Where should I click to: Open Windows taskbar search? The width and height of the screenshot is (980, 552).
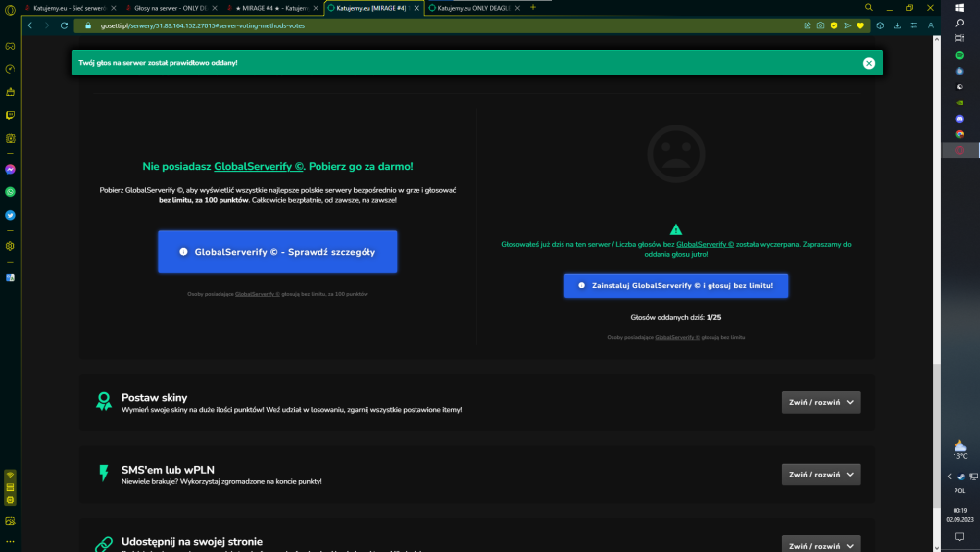point(960,24)
